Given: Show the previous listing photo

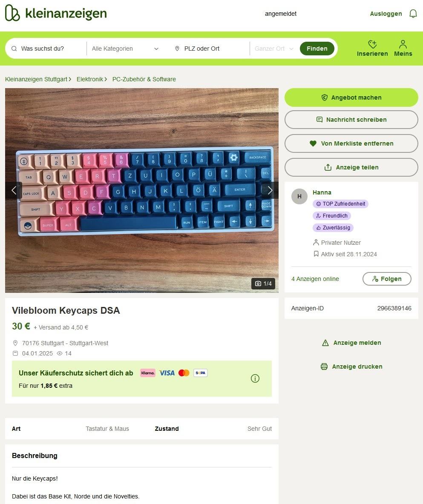Looking at the screenshot, I should [14, 190].
